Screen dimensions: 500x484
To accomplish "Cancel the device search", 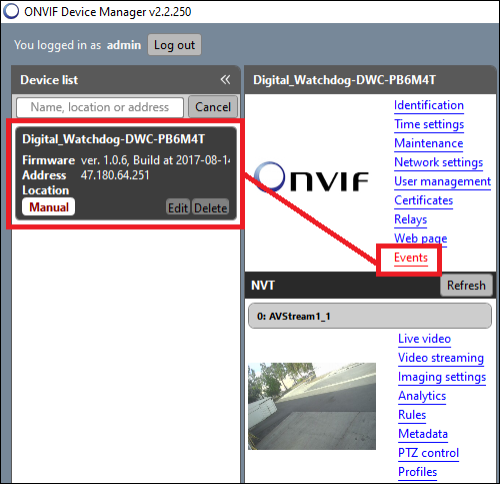I will click(213, 107).
